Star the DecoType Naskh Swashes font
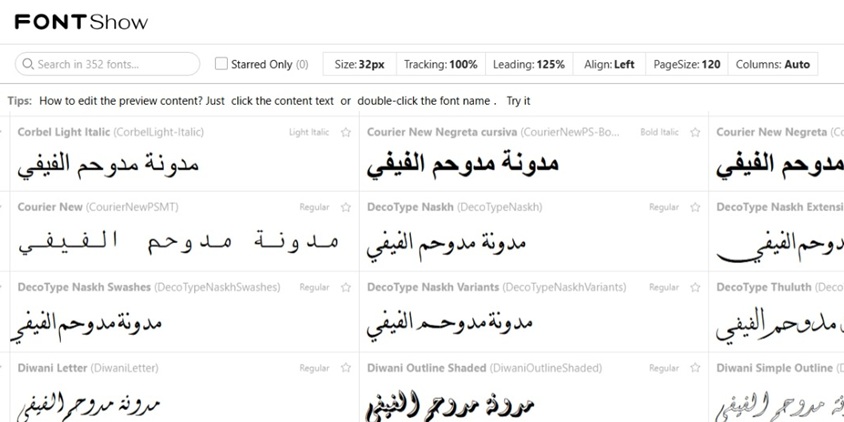844x422 pixels. (x=346, y=288)
